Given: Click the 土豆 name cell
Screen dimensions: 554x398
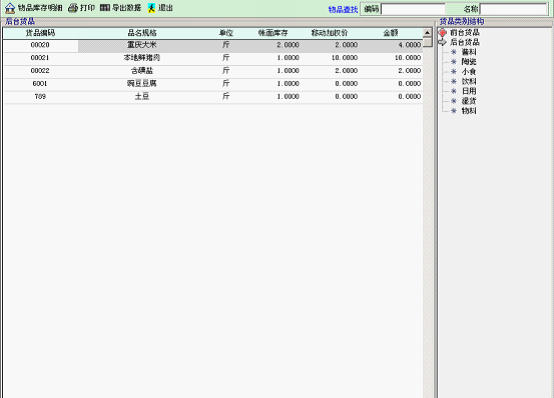Looking at the screenshot, I should (142, 96).
